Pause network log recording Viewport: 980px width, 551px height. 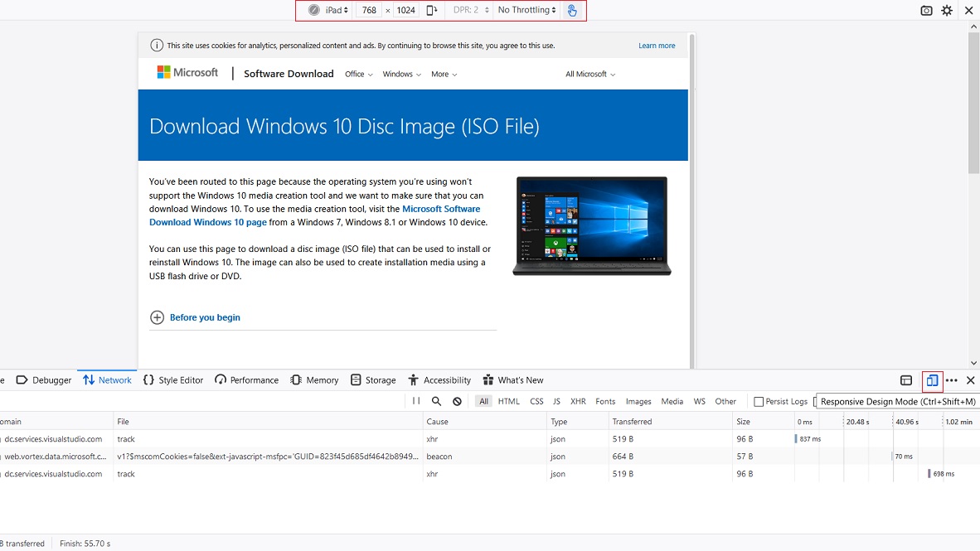tap(416, 401)
